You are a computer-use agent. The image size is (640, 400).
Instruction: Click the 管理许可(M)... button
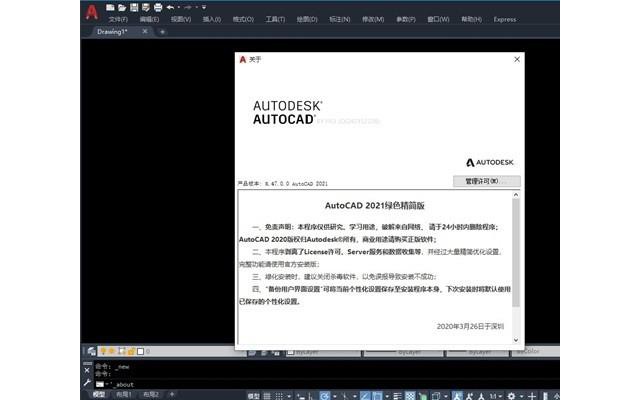point(487,181)
